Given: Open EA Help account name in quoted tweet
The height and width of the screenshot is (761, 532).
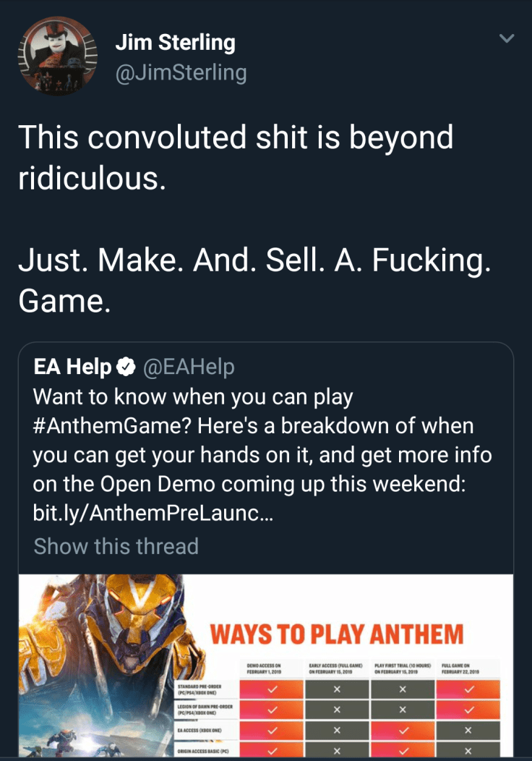Looking at the screenshot, I should tap(72, 367).
